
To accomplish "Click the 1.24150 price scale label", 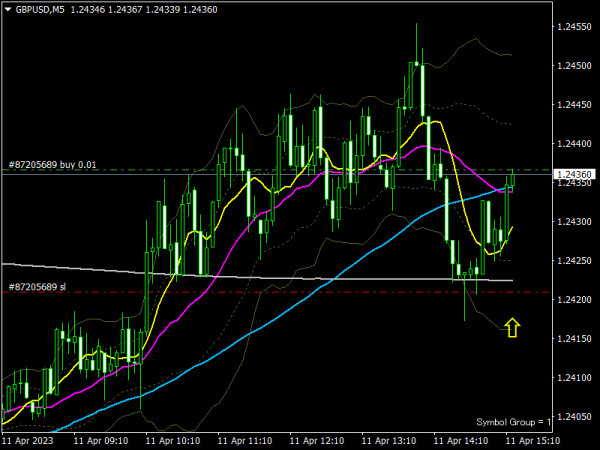I will click(x=574, y=339).
